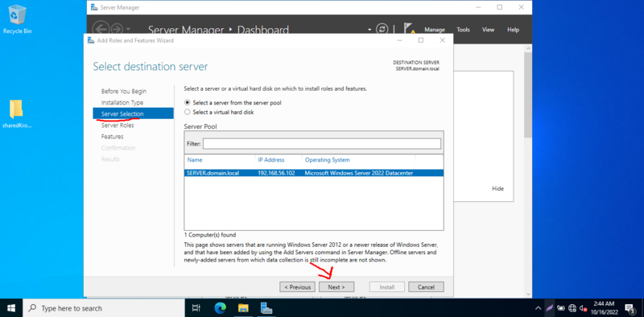Click the Filter input field

pyautogui.click(x=321, y=144)
